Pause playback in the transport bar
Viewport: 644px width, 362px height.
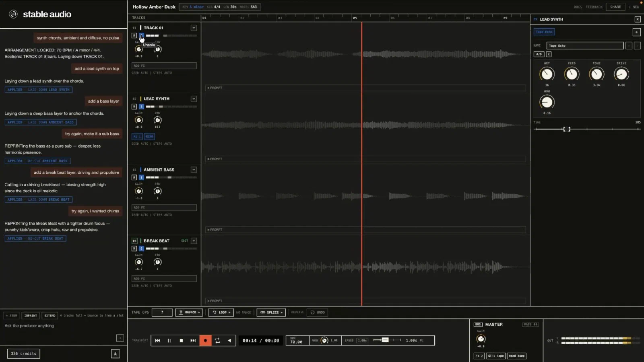click(169, 340)
